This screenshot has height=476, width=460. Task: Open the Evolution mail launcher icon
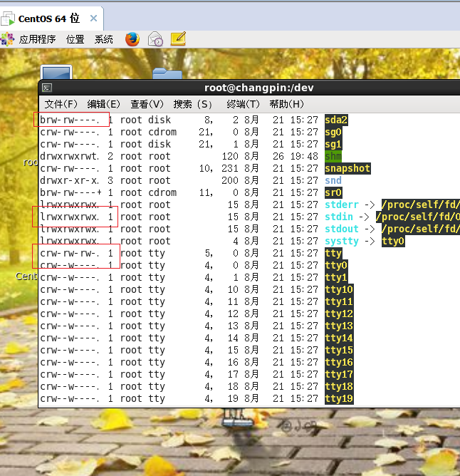[x=155, y=39]
